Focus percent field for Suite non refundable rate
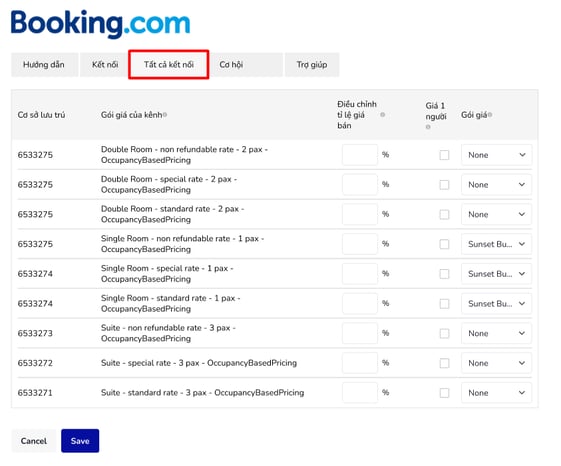The height and width of the screenshot is (466, 561). point(360,333)
